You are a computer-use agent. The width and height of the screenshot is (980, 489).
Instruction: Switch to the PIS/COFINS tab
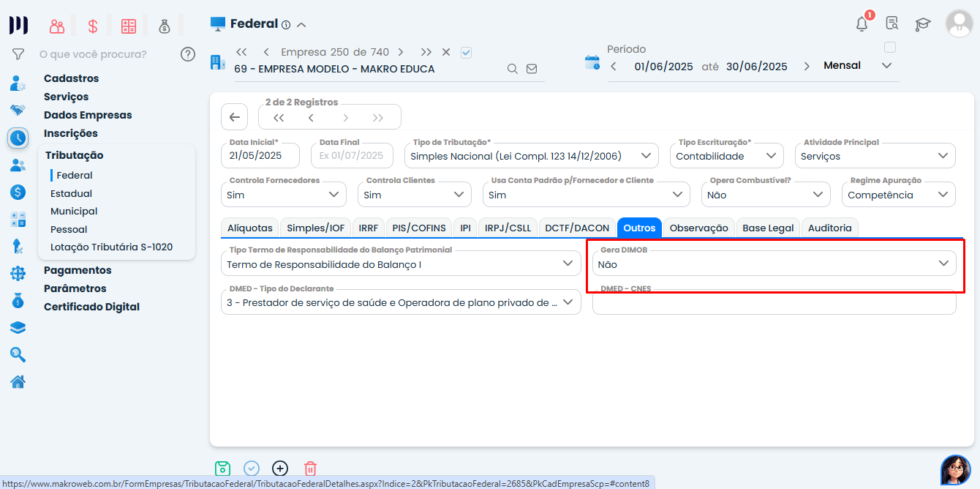418,228
